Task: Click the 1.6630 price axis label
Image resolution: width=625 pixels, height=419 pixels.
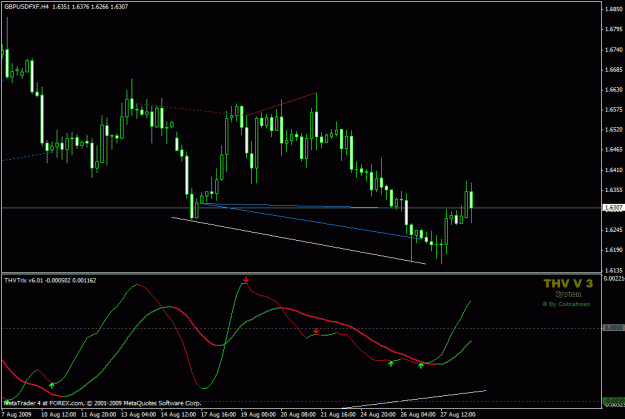Action: click(613, 89)
